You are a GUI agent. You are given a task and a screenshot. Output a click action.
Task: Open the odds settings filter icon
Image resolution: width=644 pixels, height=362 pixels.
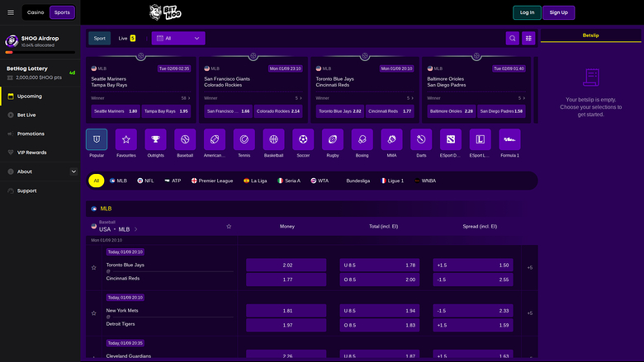(x=528, y=38)
